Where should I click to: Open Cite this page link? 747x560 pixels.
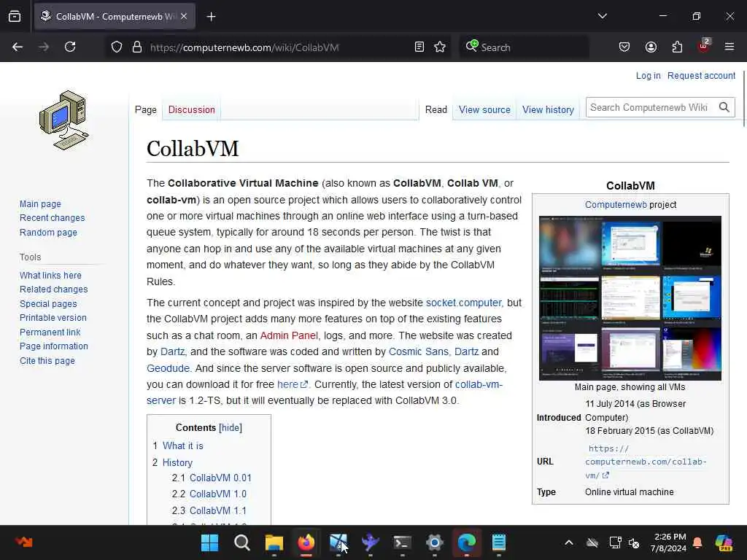point(47,360)
